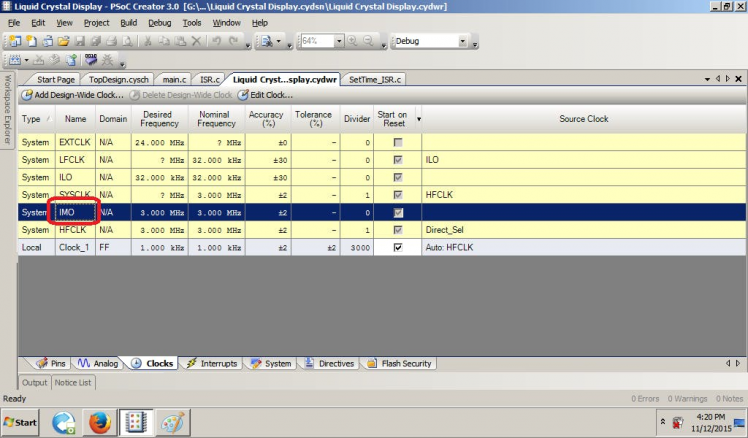
Task: Click the Save All icon
Action: 96,41
